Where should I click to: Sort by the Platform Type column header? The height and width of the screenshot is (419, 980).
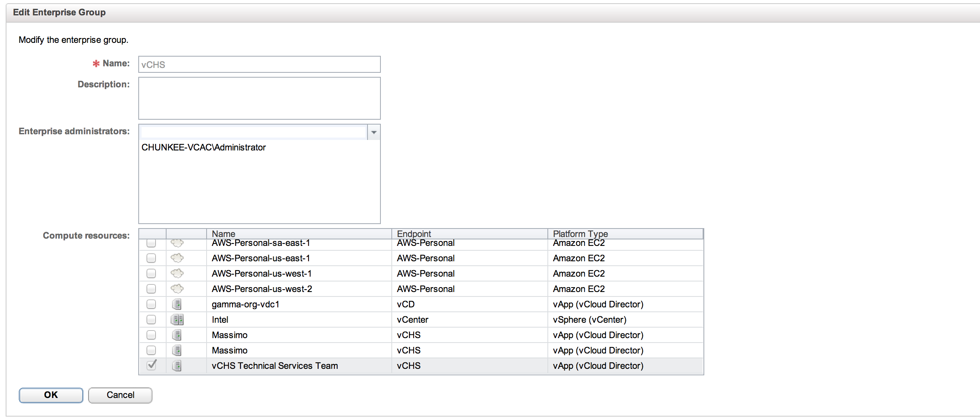[x=625, y=234]
